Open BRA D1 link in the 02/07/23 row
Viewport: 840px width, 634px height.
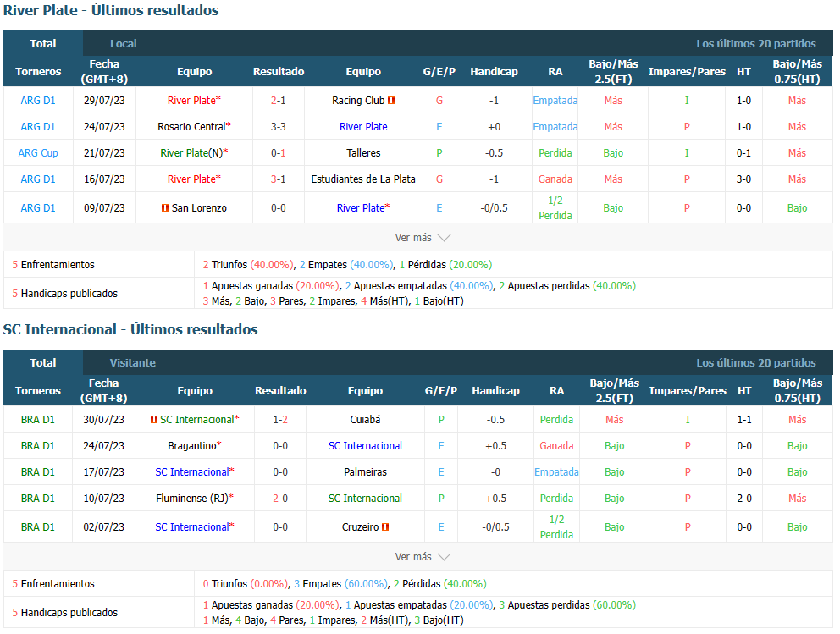(38, 526)
